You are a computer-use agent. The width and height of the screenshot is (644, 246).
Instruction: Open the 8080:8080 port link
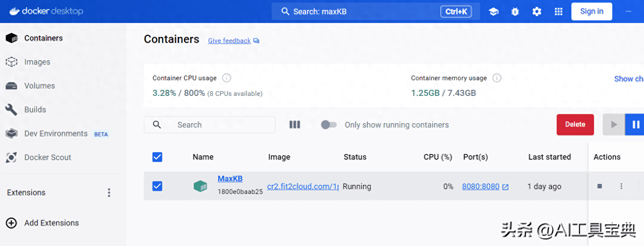(481, 187)
